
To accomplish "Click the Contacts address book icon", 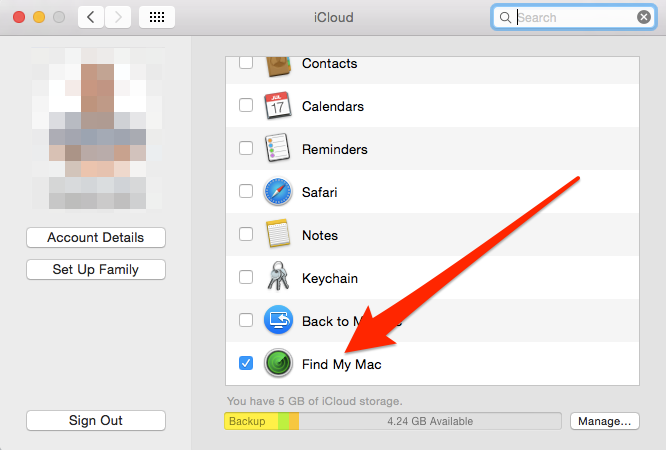I will (278, 66).
